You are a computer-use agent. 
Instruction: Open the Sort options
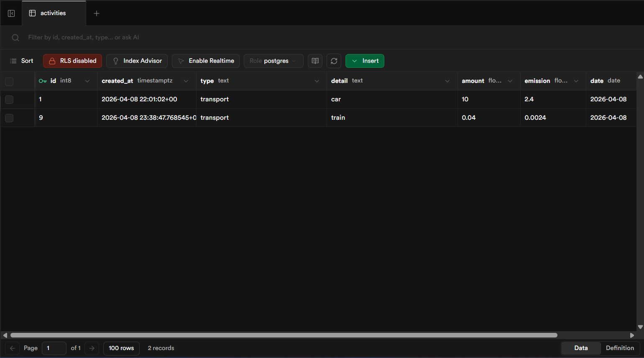click(21, 61)
